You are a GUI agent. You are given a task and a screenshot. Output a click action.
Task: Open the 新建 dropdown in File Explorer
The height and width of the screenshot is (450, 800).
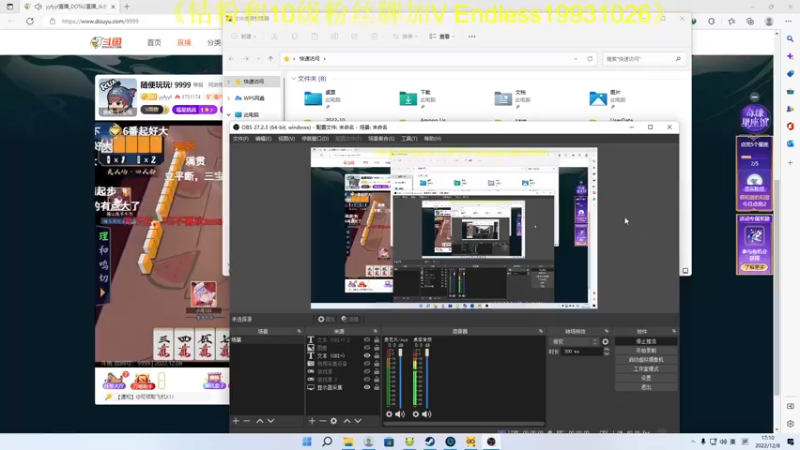244,37
